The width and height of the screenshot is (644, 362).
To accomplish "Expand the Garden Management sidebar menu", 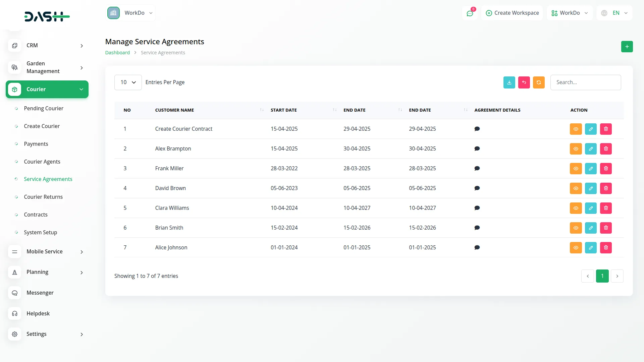I will tap(47, 67).
